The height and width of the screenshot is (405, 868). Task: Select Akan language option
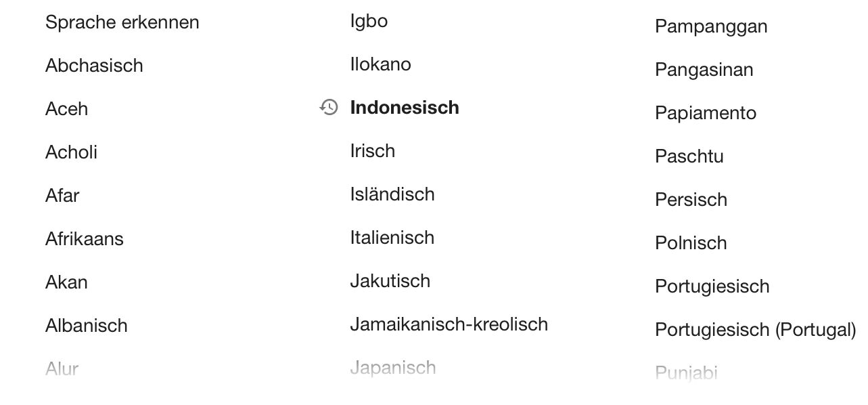tap(66, 282)
